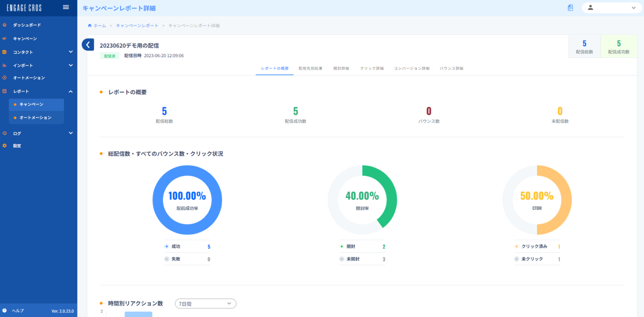Click the 未配信数 value in the overview

pos(560,111)
